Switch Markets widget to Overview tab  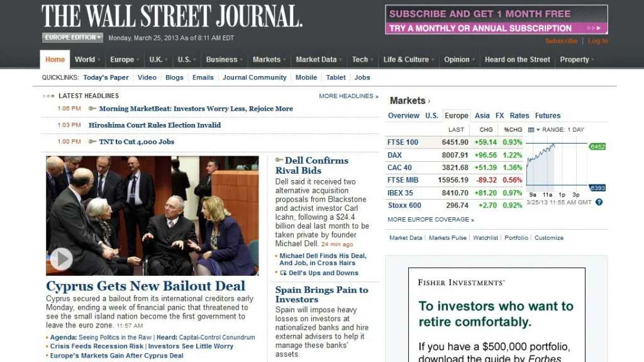click(404, 116)
